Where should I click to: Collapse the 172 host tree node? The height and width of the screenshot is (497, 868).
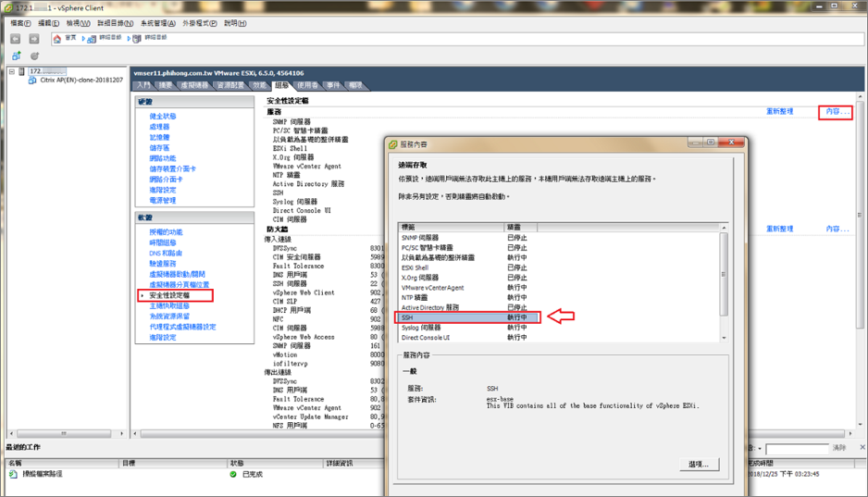point(12,71)
